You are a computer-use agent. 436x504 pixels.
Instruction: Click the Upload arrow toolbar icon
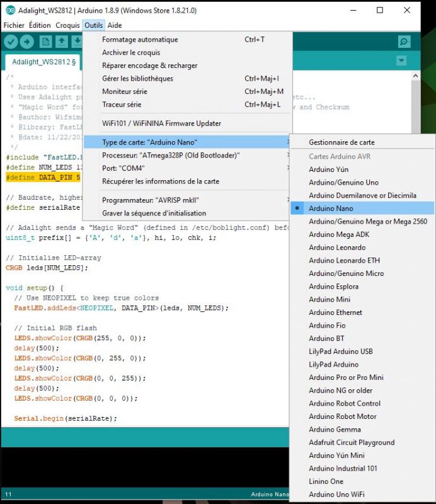(x=27, y=42)
